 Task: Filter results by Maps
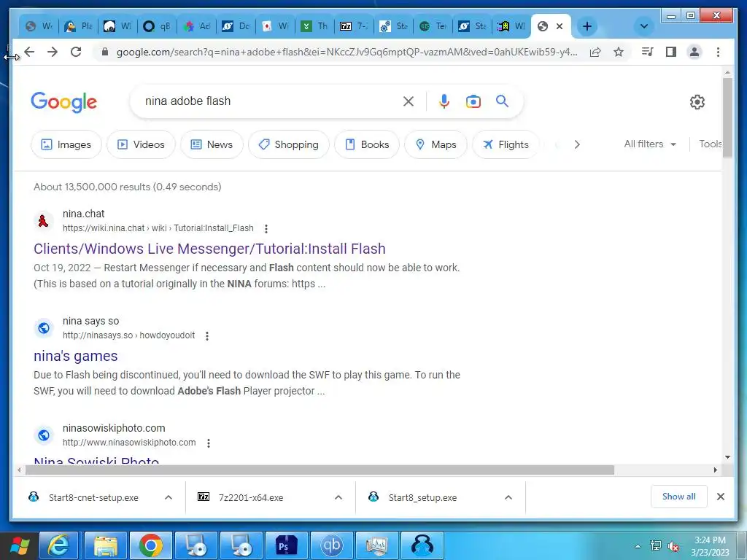[x=436, y=144]
